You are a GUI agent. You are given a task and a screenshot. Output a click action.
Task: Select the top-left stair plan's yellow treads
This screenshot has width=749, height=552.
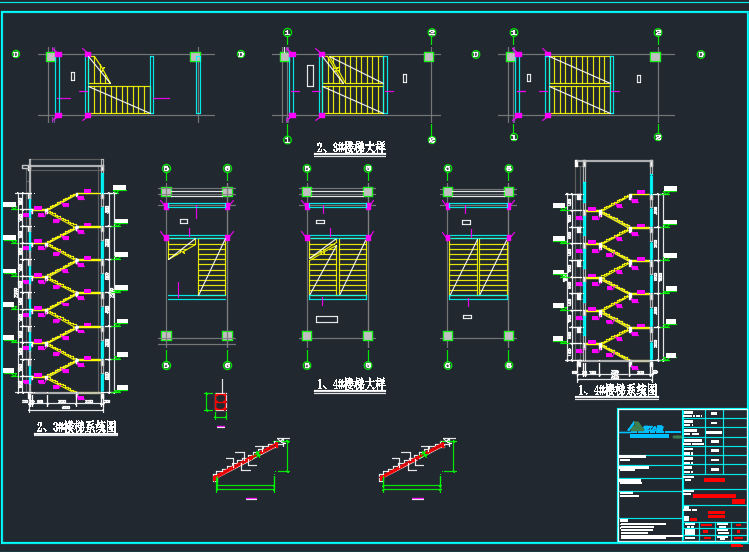(120, 85)
